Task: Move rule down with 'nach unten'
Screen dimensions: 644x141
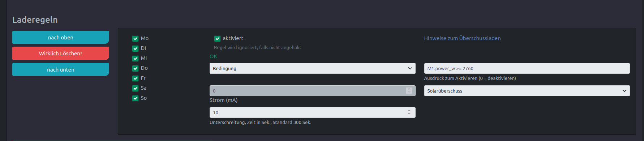Action: coord(61,69)
